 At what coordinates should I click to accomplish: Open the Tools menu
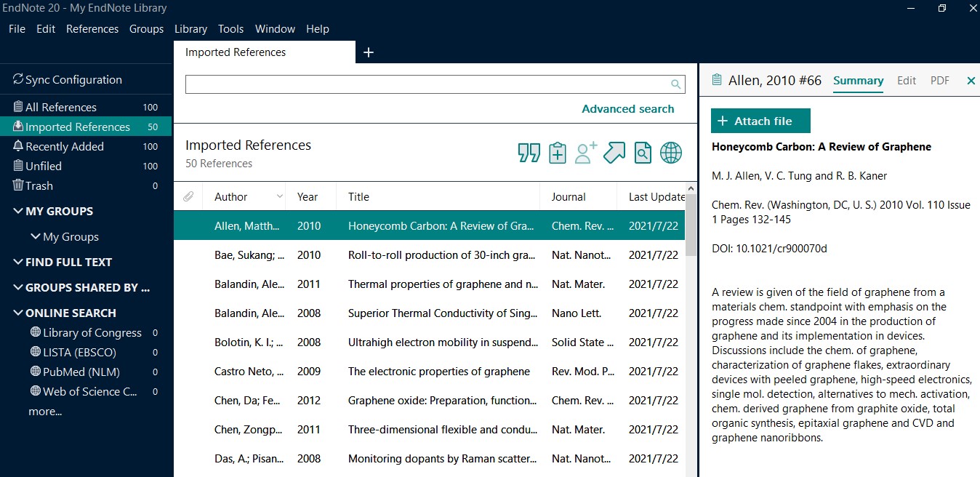(230, 29)
